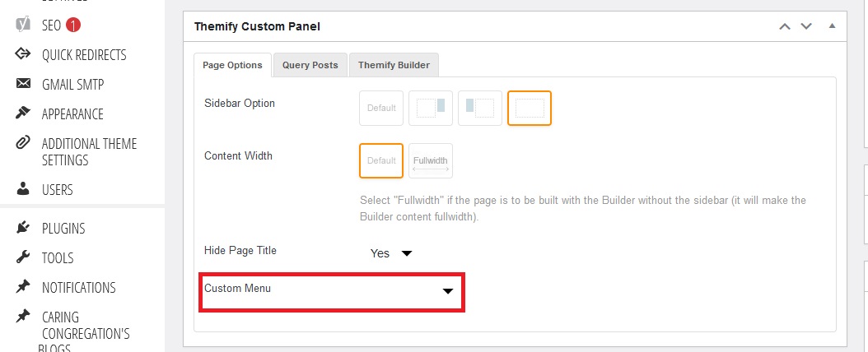Click the Users person icon
Screen dimensions: 868x352
23,190
